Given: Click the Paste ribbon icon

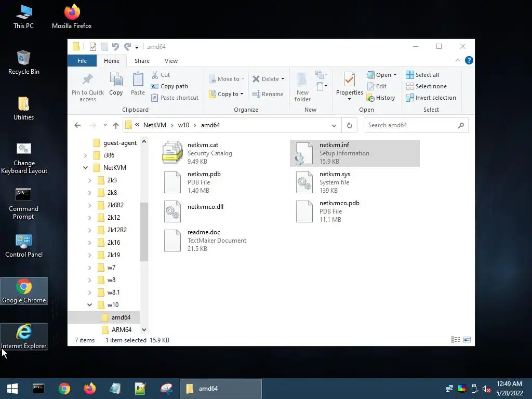Looking at the screenshot, I should pyautogui.click(x=138, y=79).
